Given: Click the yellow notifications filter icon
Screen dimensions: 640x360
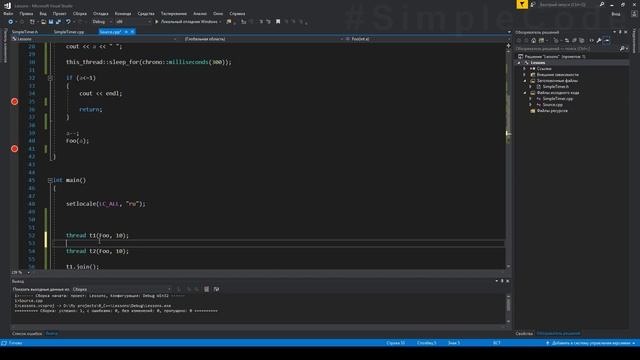Looking at the screenshot, I should pyautogui.click(x=522, y=4).
